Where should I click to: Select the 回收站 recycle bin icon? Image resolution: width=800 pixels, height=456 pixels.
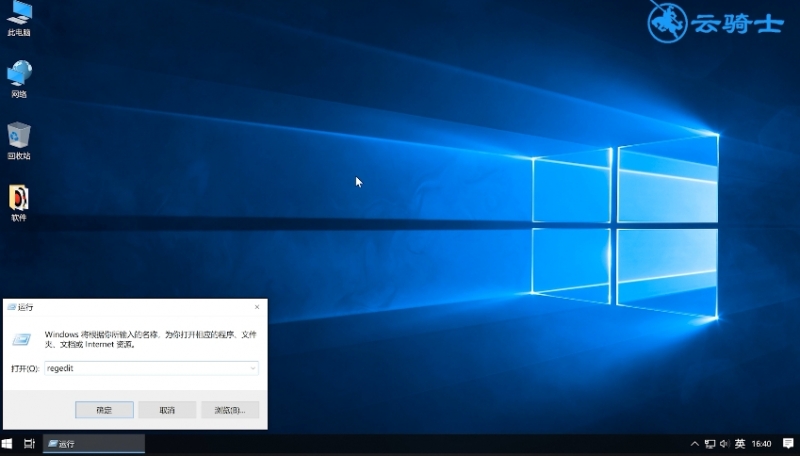(x=19, y=141)
